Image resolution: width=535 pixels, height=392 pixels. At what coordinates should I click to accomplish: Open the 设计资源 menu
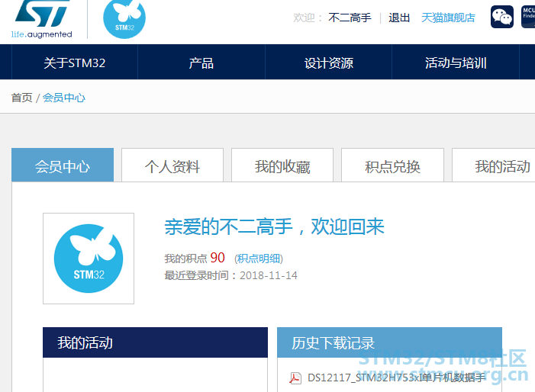point(329,63)
